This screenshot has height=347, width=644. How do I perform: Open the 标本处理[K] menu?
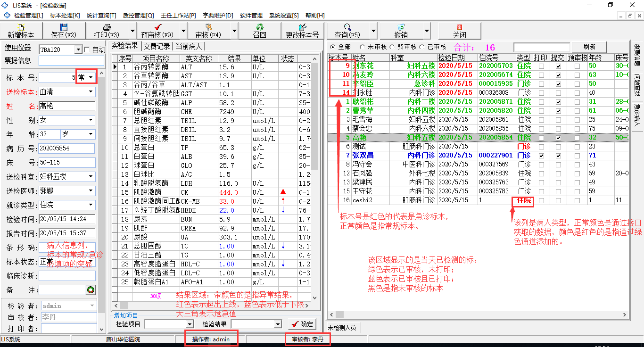(65, 16)
